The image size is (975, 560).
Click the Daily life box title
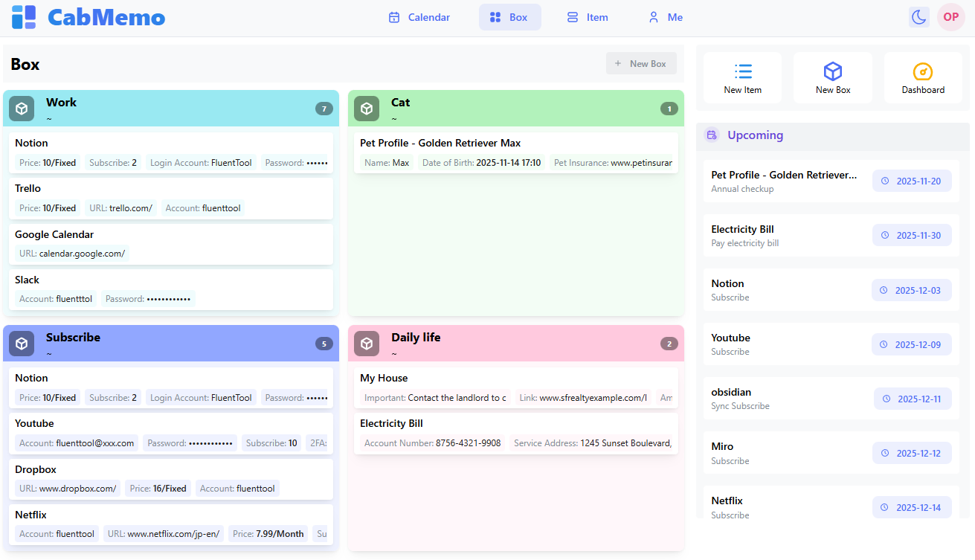point(416,337)
